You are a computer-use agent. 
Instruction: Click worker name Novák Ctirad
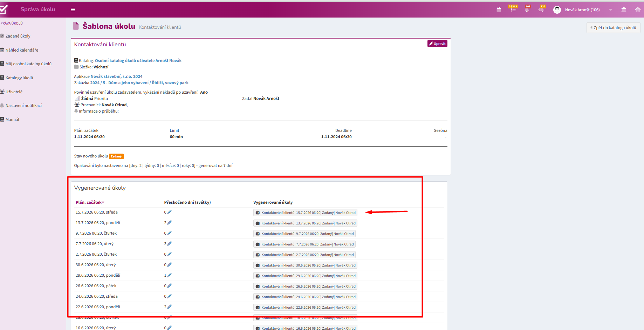coord(114,105)
